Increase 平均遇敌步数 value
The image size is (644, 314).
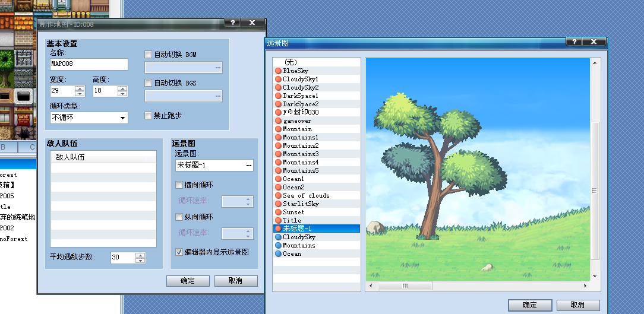(x=140, y=255)
